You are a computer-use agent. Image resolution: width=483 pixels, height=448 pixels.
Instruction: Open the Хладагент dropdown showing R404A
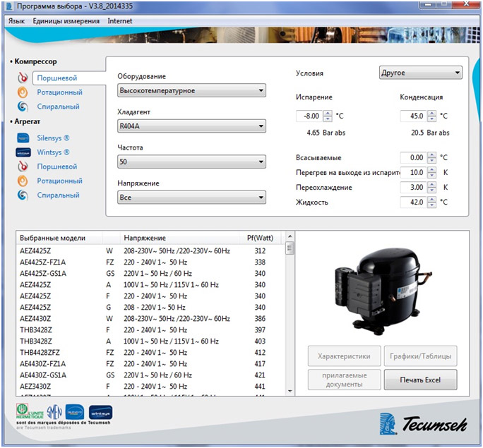point(191,126)
